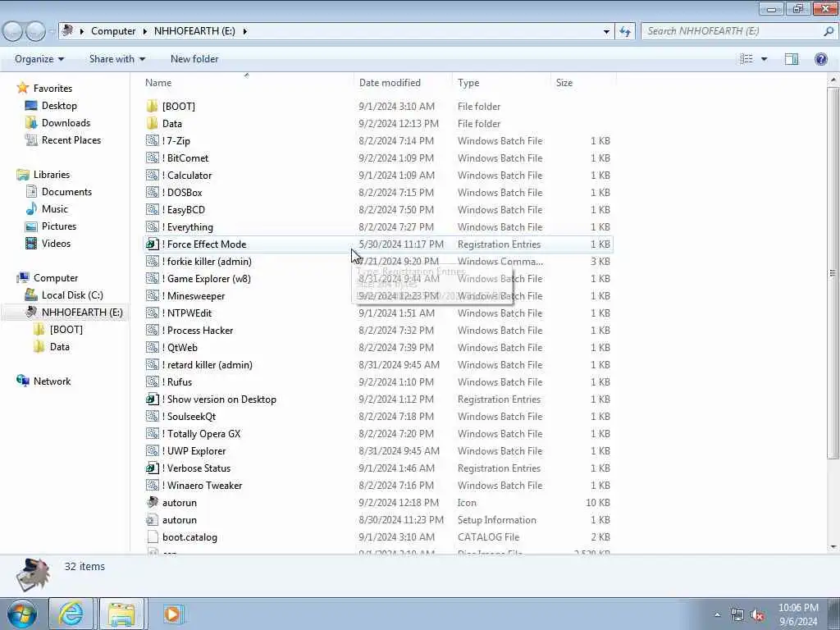The height and width of the screenshot is (630, 840).
Task: Select the "! Minesweeper" file name
Action: click(194, 295)
